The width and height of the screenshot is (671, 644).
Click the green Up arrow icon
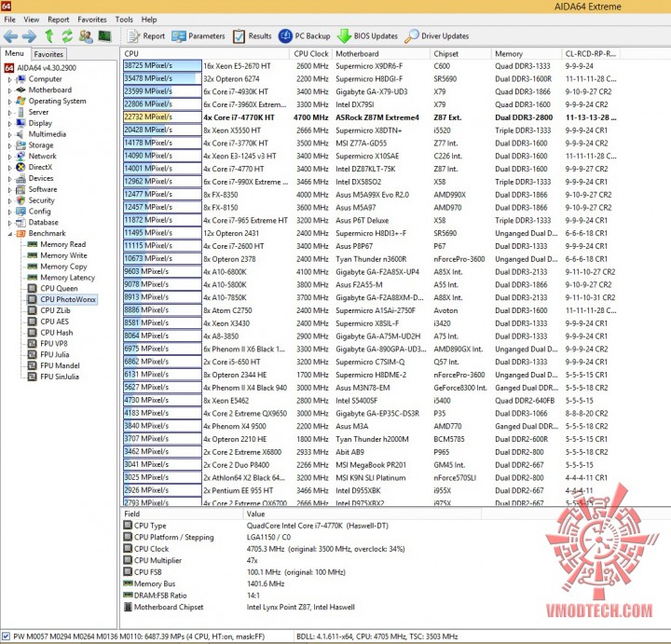(49, 36)
